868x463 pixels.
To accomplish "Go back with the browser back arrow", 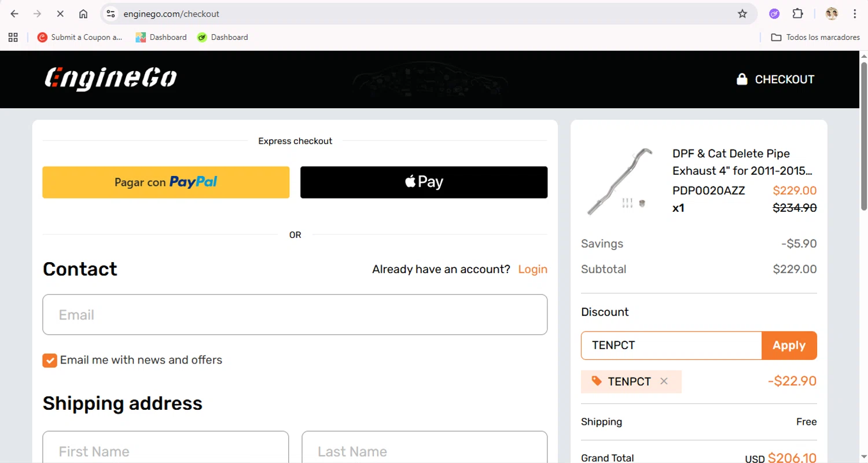I will tap(14, 14).
